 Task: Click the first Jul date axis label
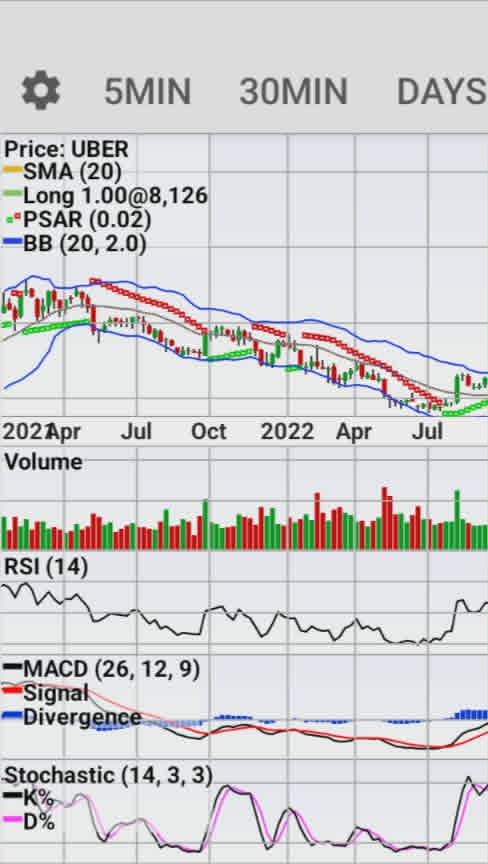click(137, 431)
